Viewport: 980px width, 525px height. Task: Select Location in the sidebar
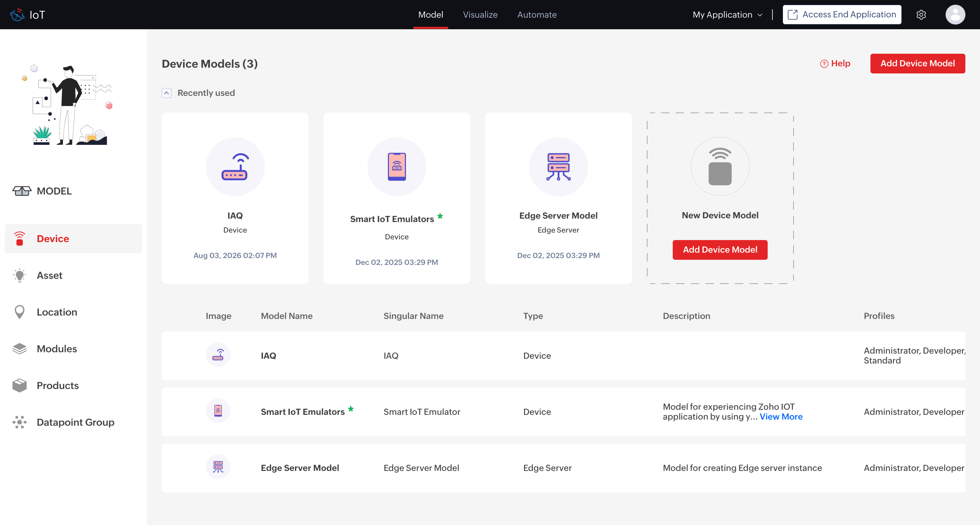point(73,312)
